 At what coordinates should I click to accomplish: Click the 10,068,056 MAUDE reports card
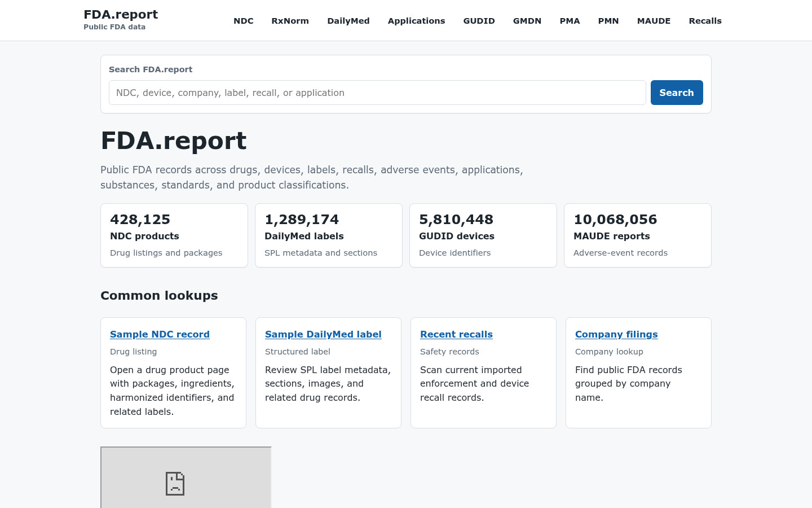click(x=638, y=235)
